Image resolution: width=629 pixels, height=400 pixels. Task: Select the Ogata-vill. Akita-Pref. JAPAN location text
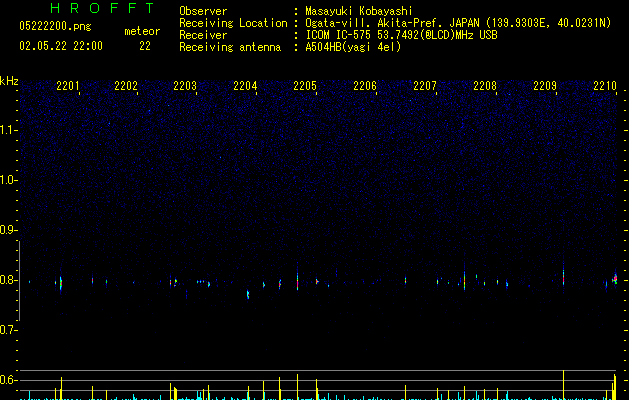[x=458, y=23]
